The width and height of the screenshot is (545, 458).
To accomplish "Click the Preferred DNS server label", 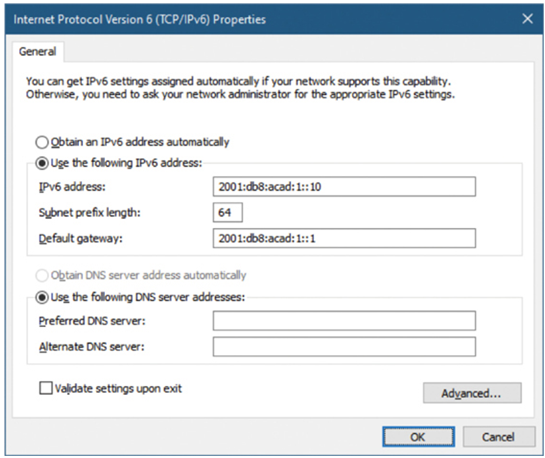I will tap(92, 321).
